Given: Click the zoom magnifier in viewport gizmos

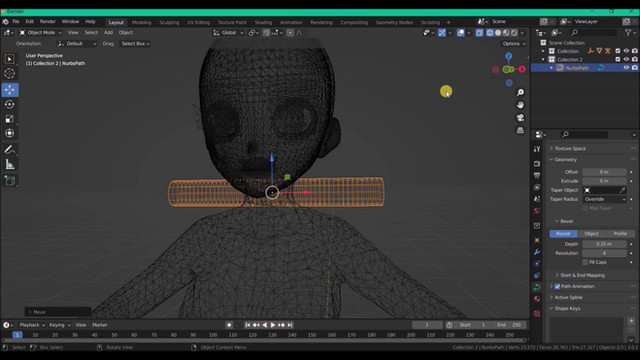Looking at the screenshot, I should [520, 93].
